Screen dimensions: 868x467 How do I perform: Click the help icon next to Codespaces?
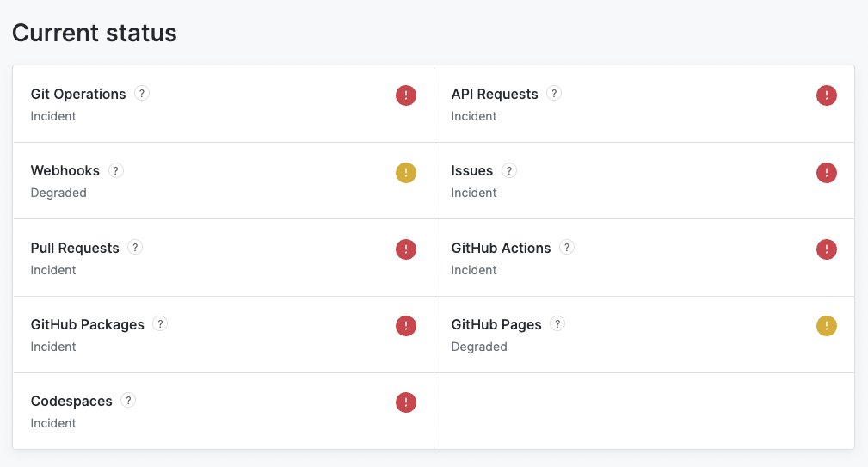128,400
